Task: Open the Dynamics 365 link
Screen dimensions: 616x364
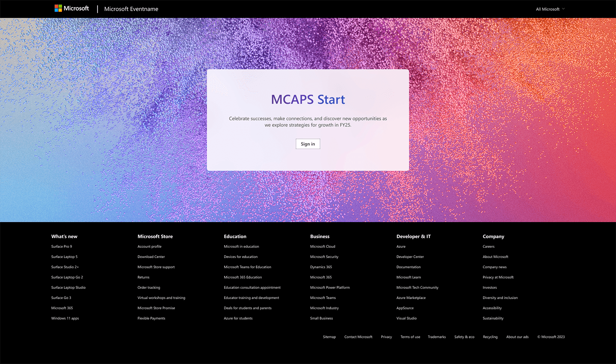Action: [321, 267]
